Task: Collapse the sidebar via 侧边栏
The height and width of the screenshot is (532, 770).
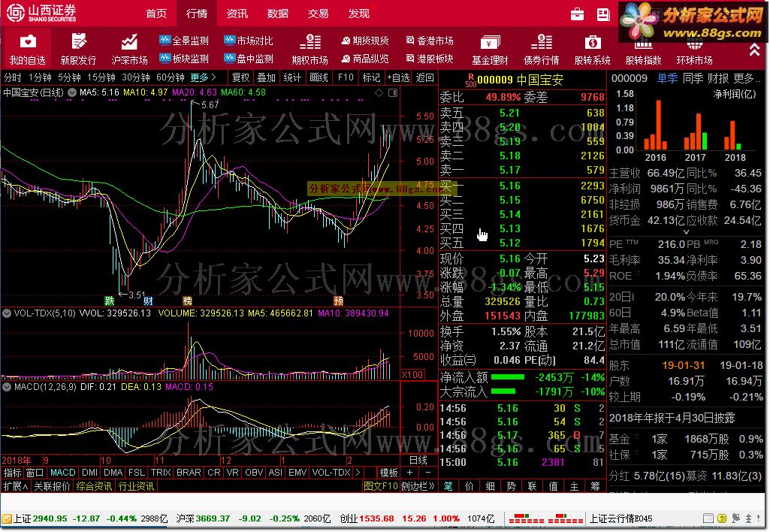Action: click(418, 486)
